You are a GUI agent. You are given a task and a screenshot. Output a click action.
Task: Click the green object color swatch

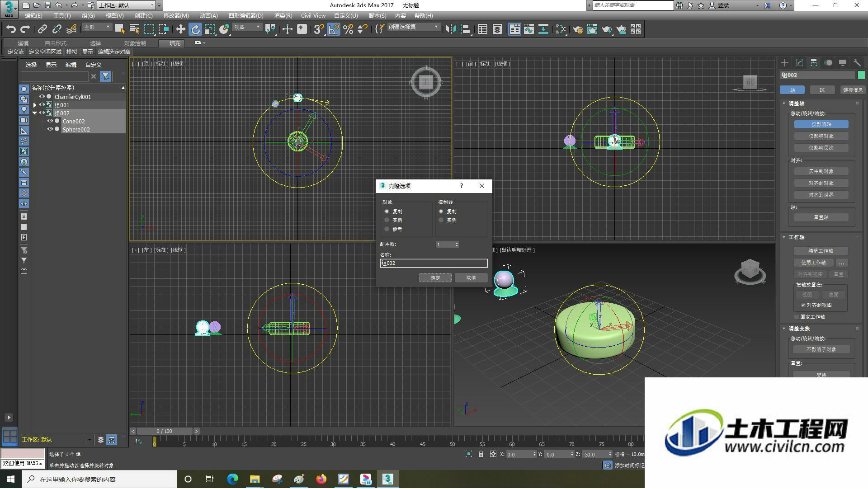click(x=861, y=75)
